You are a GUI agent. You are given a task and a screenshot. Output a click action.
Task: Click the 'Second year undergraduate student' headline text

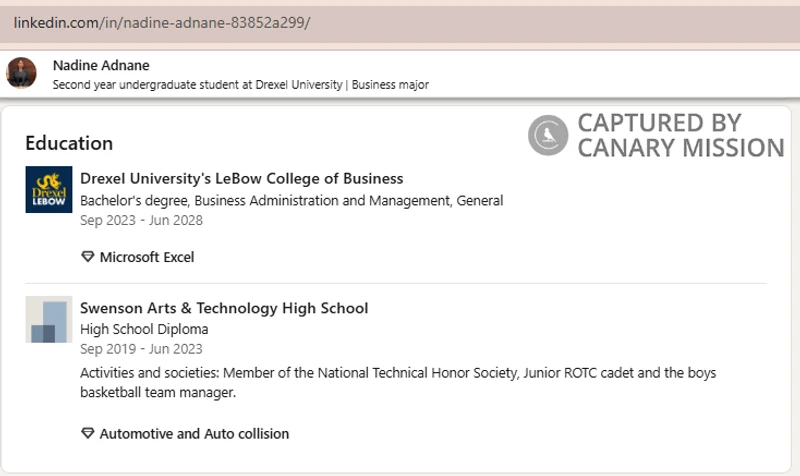241,85
